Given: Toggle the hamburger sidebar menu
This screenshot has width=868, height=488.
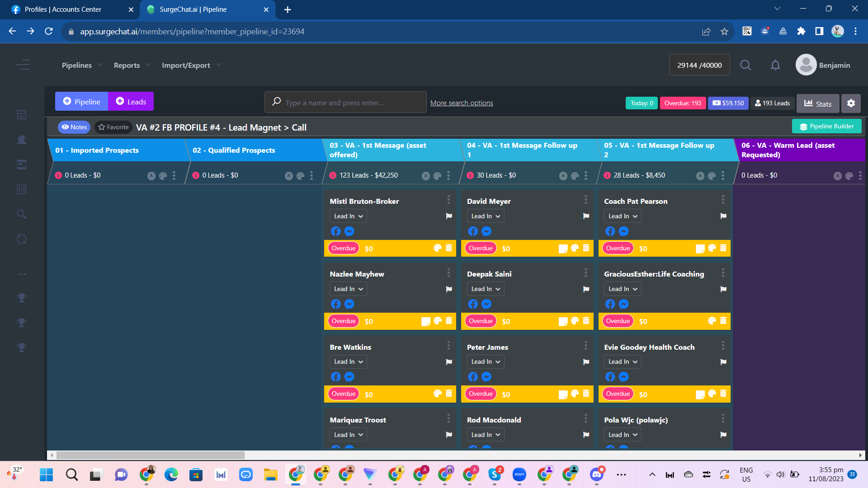Looking at the screenshot, I should click(x=23, y=65).
